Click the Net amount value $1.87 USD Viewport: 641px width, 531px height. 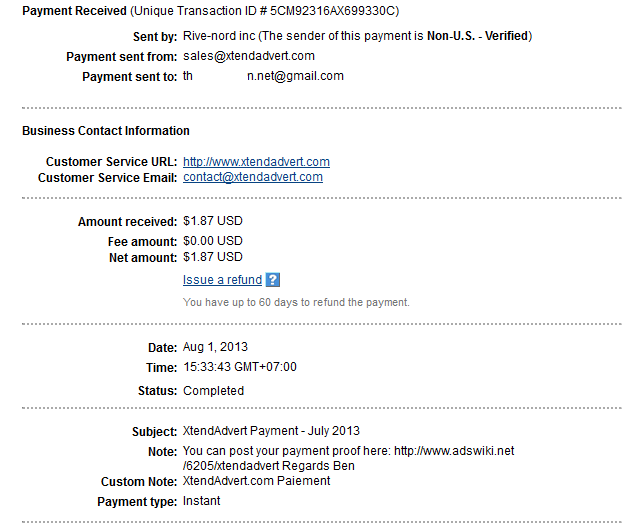(x=213, y=258)
